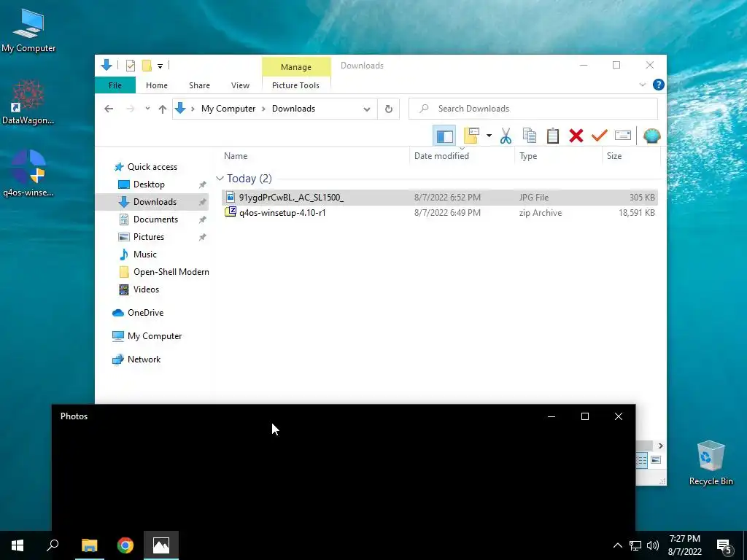Screen dimensions: 747x560
Task: Switch to large icons view button
Action: (x=656, y=460)
